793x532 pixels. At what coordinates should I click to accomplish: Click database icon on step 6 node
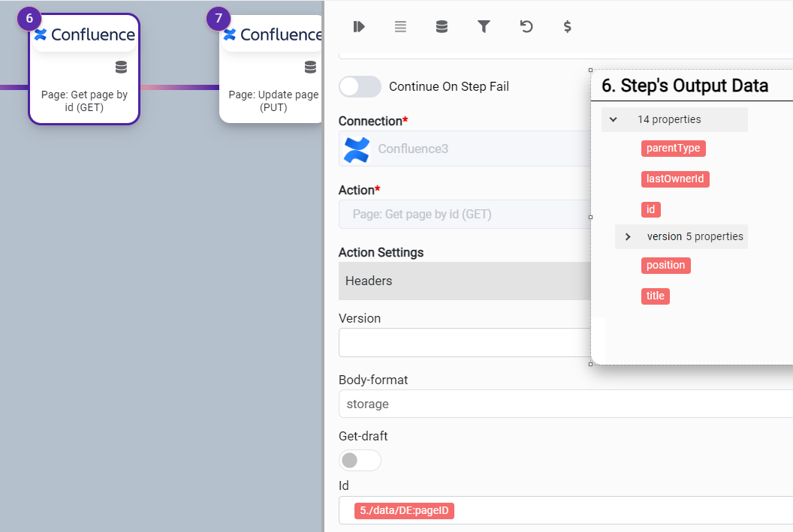point(121,68)
